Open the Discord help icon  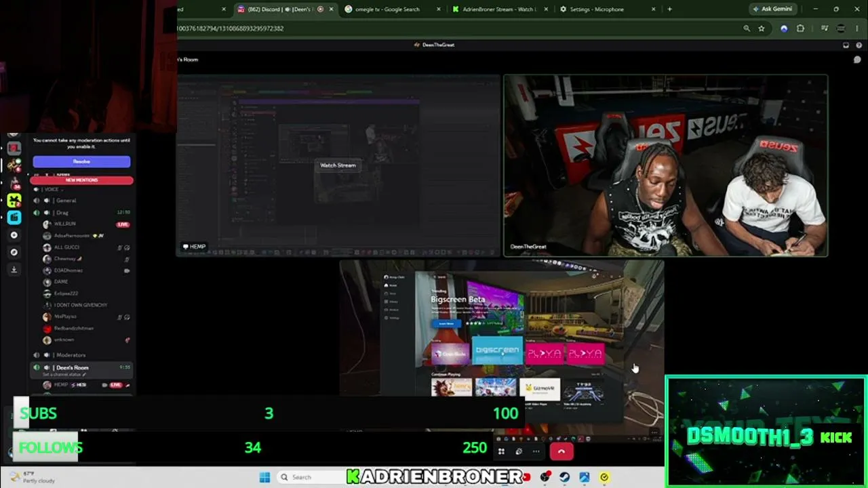point(859,45)
